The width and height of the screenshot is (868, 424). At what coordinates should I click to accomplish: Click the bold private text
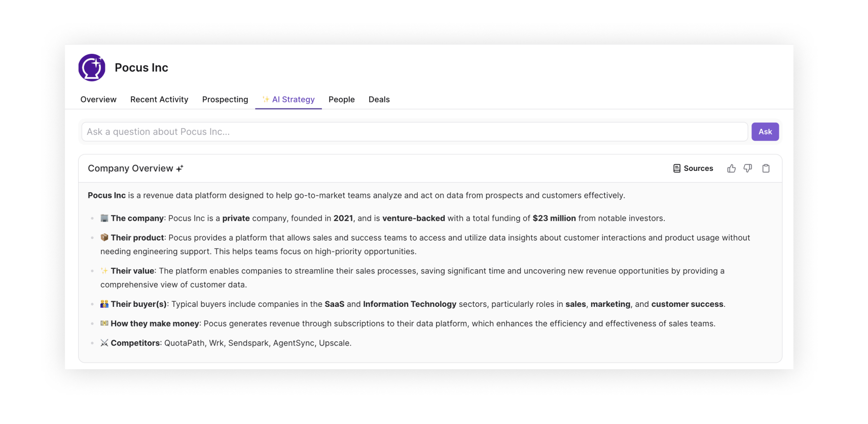pyautogui.click(x=236, y=218)
